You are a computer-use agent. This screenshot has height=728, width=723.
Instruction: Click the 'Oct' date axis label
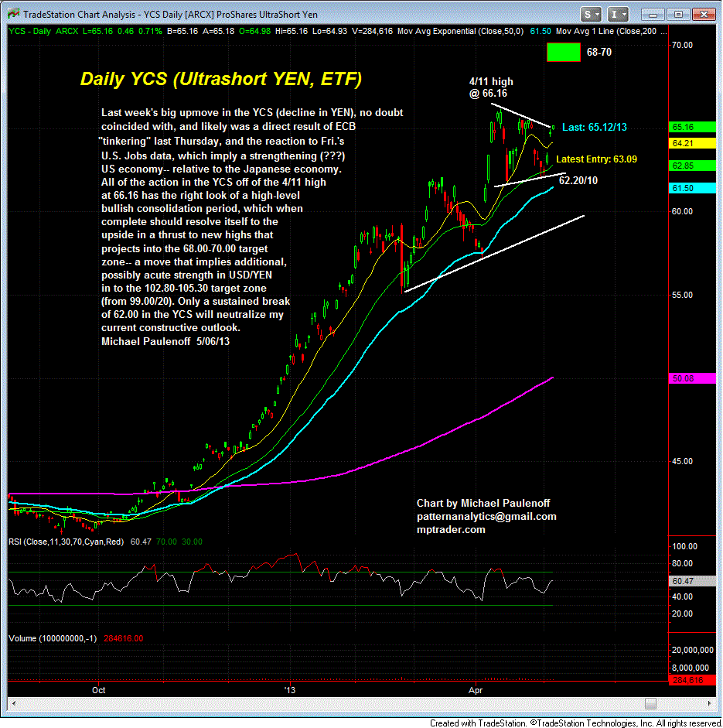click(98, 690)
